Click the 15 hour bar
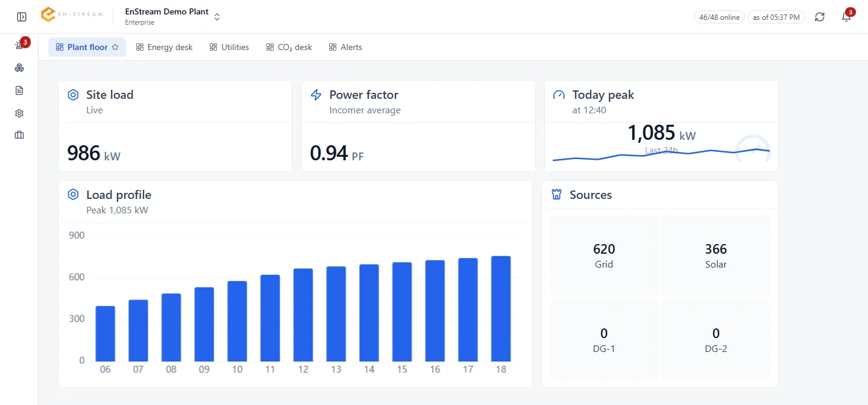868x405 pixels. [402, 312]
